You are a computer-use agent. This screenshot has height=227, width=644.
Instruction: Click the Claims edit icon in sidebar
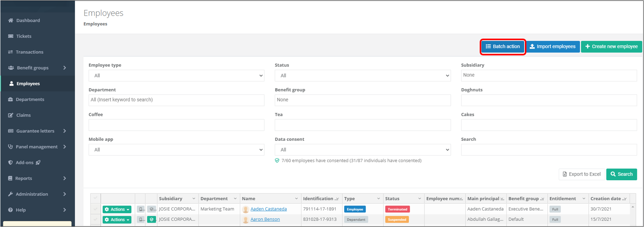pos(11,115)
